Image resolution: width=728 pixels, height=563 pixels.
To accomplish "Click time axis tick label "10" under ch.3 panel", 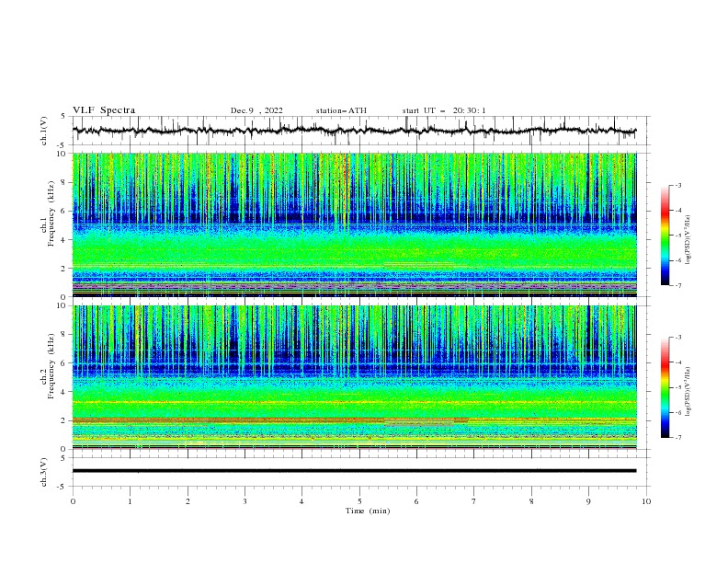I will coord(646,501).
